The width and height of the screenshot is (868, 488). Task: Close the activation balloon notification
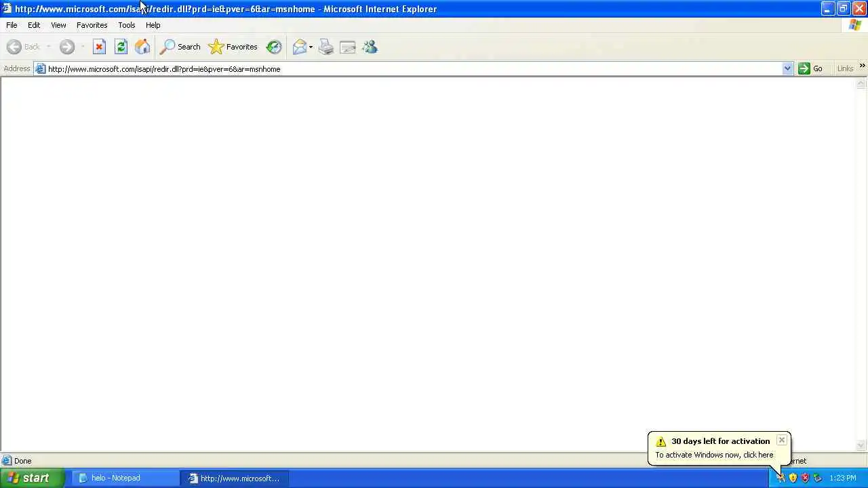coord(782,441)
